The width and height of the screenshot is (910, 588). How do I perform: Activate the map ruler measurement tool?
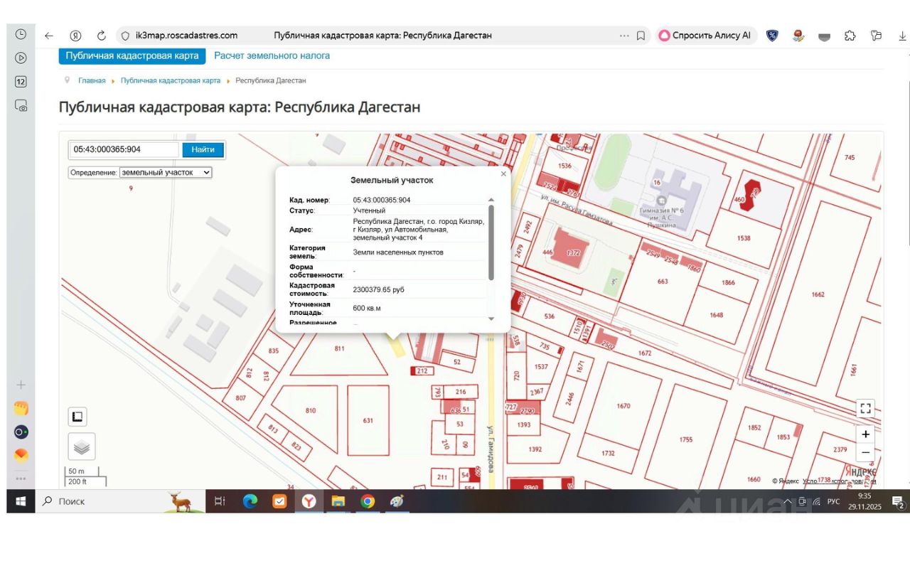click(x=78, y=417)
